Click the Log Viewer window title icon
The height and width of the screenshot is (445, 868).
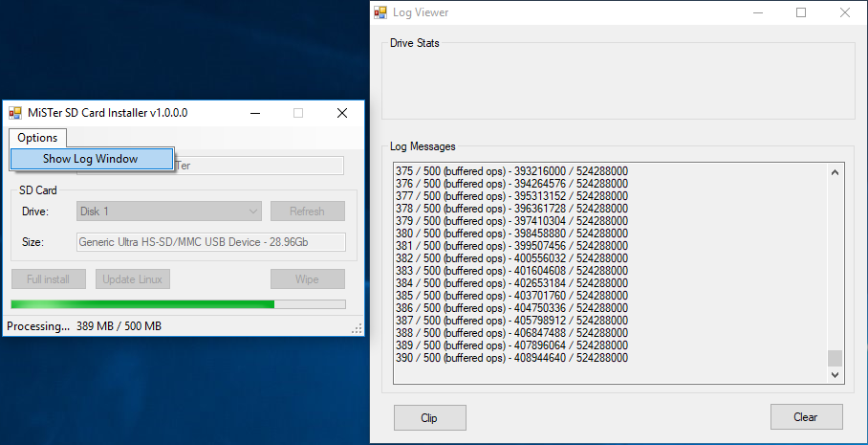coord(382,13)
